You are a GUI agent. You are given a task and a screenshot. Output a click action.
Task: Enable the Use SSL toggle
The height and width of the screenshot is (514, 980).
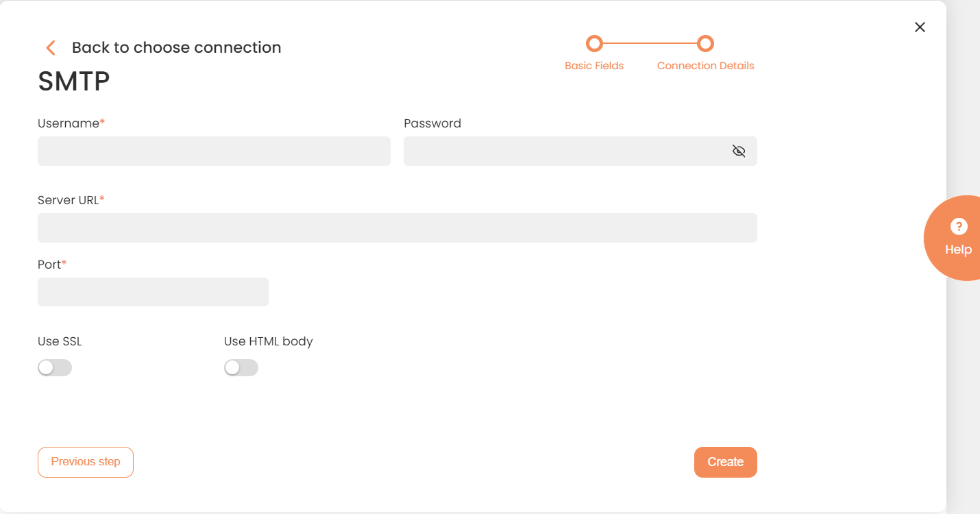pyautogui.click(x=55, y=367)
